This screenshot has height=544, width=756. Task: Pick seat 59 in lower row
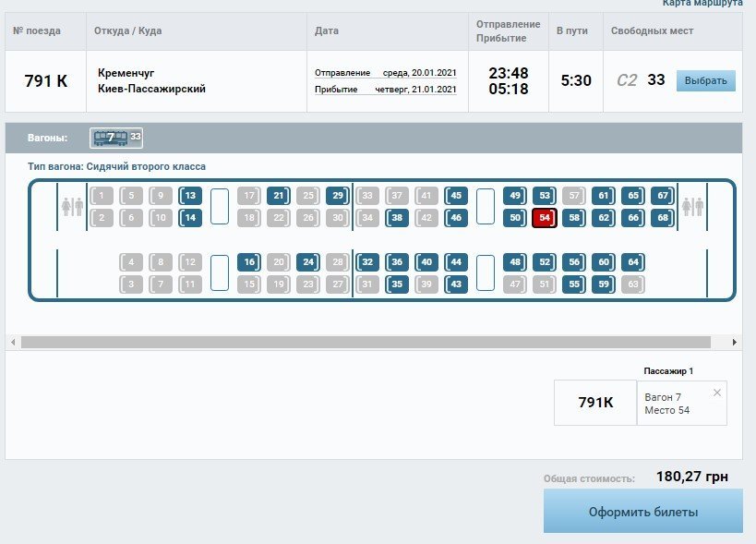[x=604, y=284]
